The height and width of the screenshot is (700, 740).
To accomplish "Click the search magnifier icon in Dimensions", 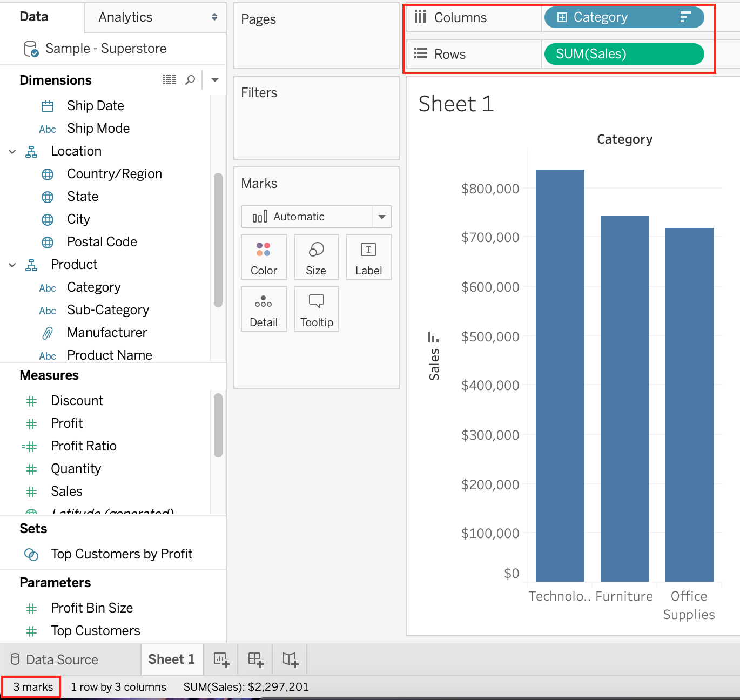I will coord(190,80).
